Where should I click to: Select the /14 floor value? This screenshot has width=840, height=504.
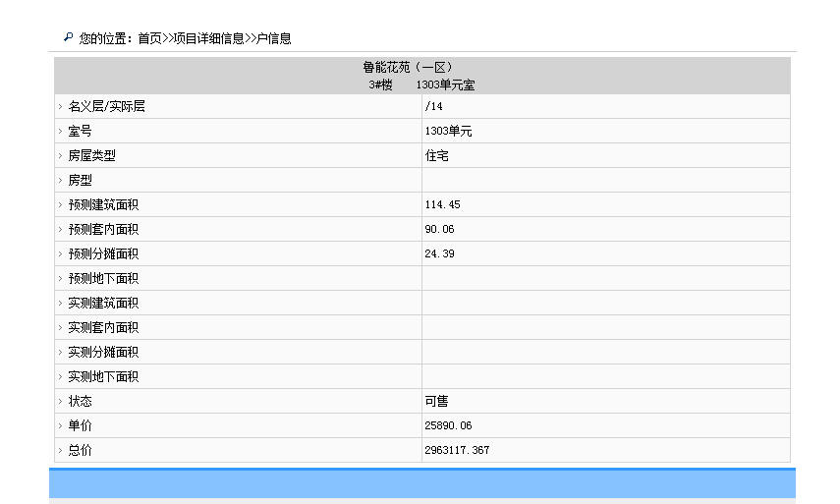(433, 106)
